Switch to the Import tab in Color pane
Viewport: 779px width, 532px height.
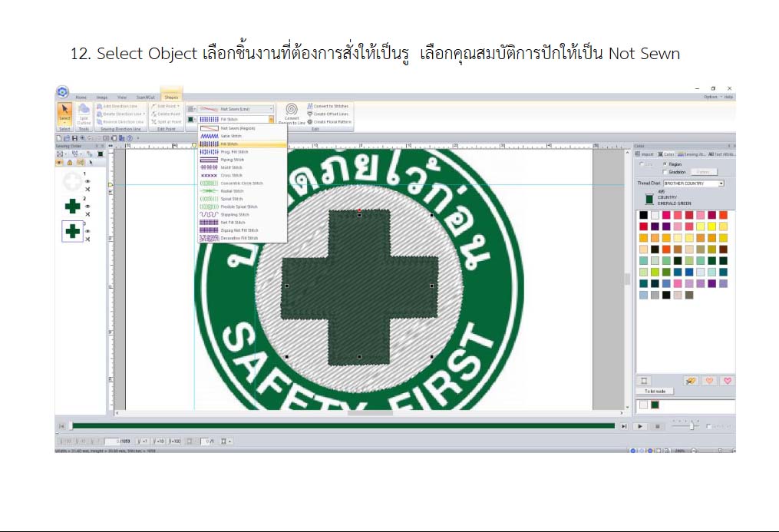pyautogui.click(x=645, y=154)
